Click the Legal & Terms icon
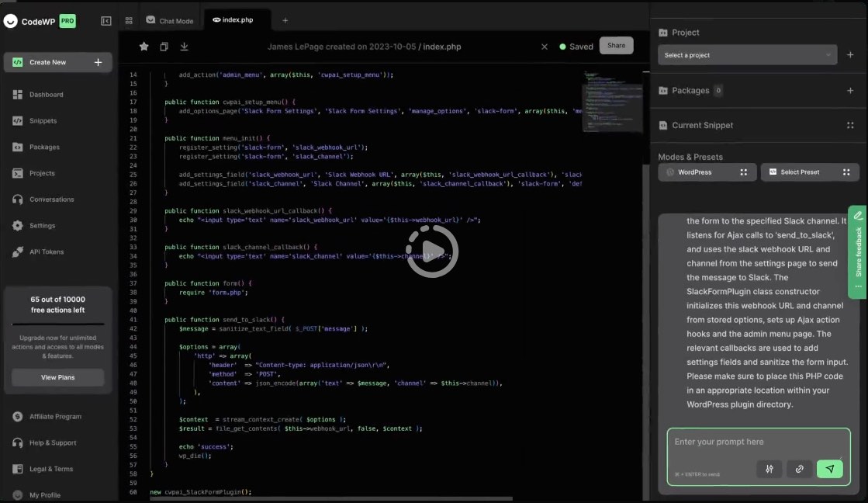Screen dimensions: 868x503 18,469
